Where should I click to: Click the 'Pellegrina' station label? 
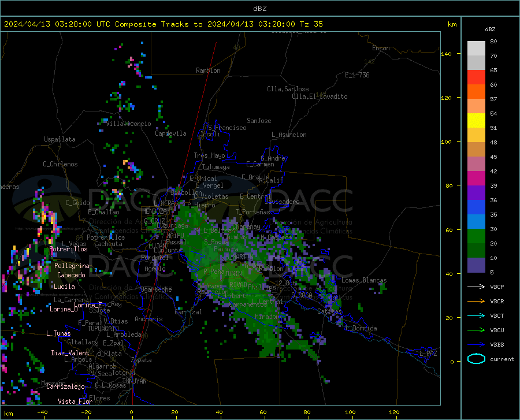pos(72,266)
